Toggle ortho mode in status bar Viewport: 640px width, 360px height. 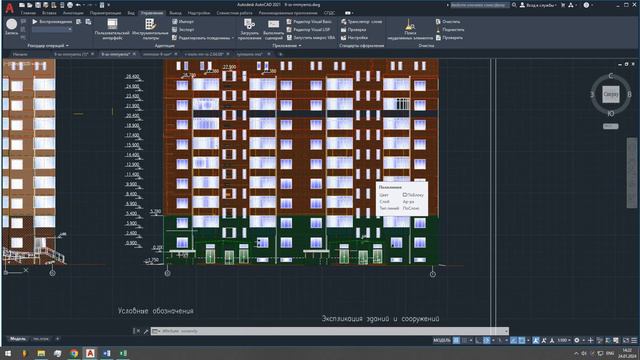click(x=478, y=340)
